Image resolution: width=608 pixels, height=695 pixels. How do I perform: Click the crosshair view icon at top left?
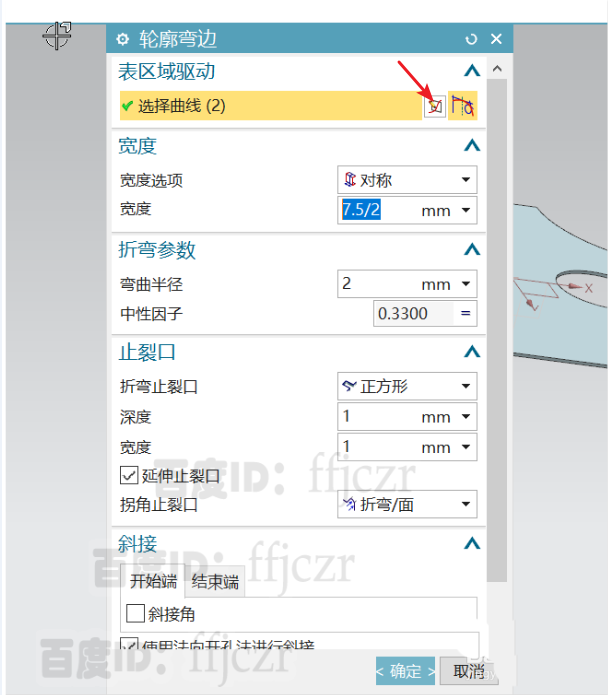click(x=58, y=35)
